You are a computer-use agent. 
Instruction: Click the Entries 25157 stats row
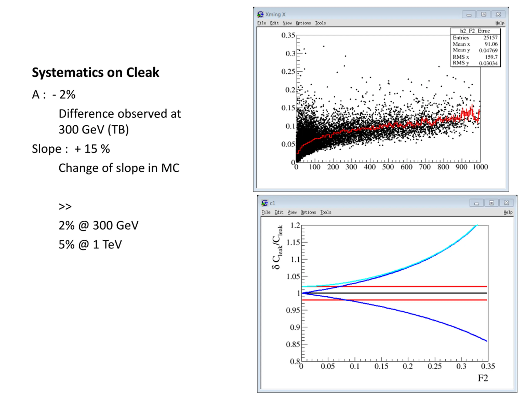point(475,38)
